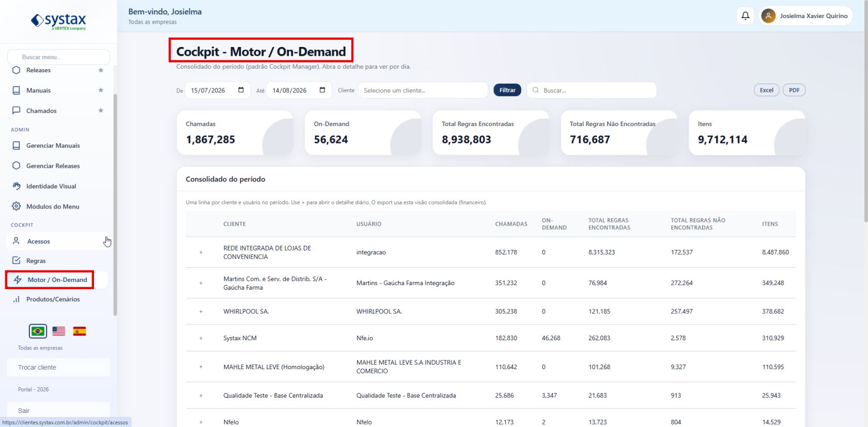This screenshot has width=868, height=427.
Task: Click the Systax logo
Action: pos(58,21)
